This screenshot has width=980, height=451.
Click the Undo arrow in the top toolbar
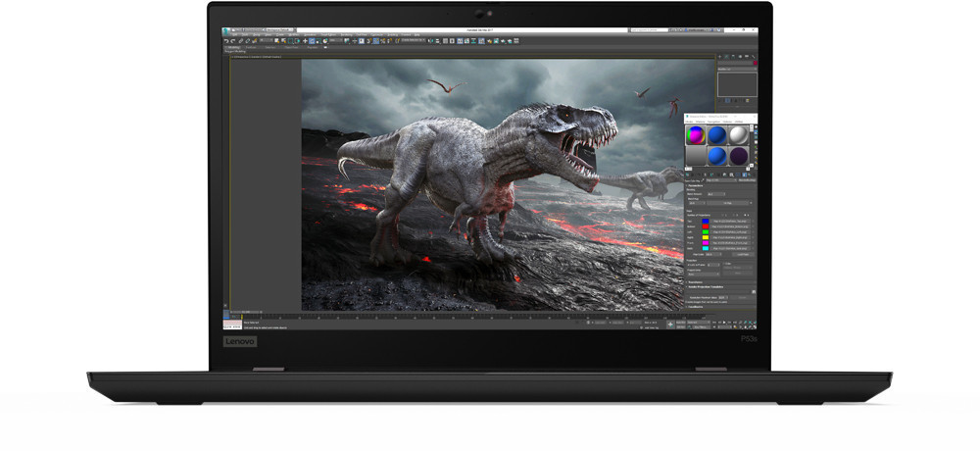(x=226, y=41)
